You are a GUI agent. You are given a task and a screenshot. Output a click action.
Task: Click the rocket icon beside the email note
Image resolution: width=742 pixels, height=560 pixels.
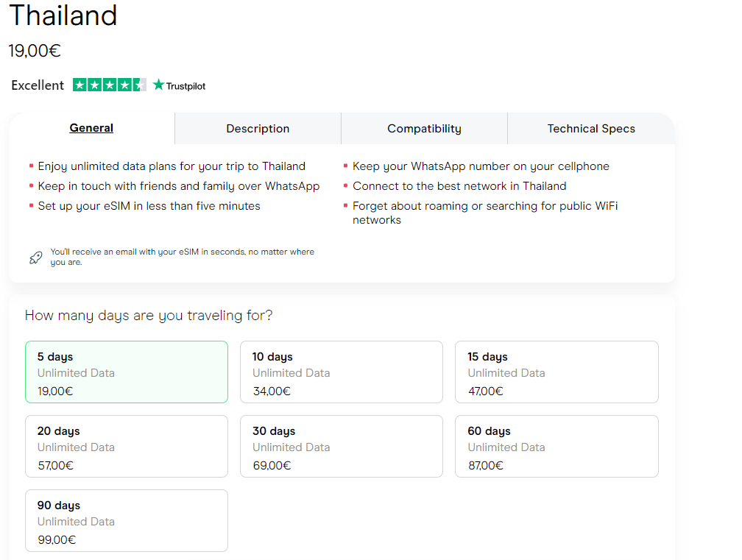[35, 258]
